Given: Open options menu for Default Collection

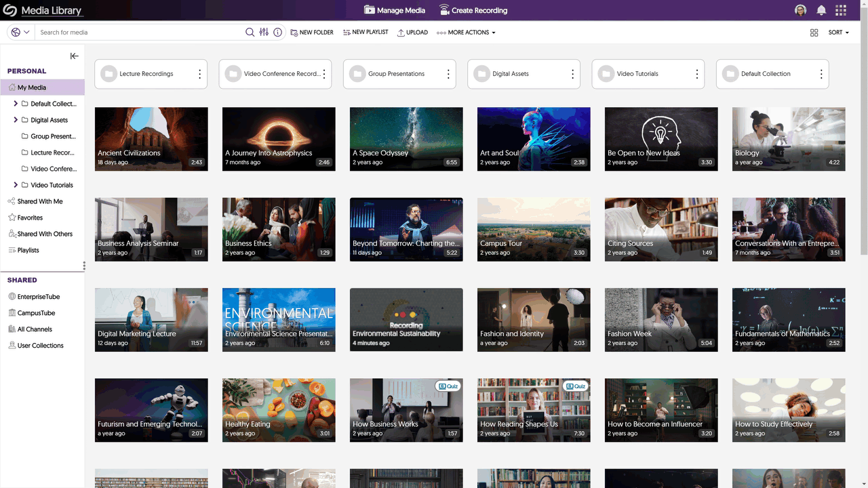Looking at the screenshot, I should coord(821,73).
